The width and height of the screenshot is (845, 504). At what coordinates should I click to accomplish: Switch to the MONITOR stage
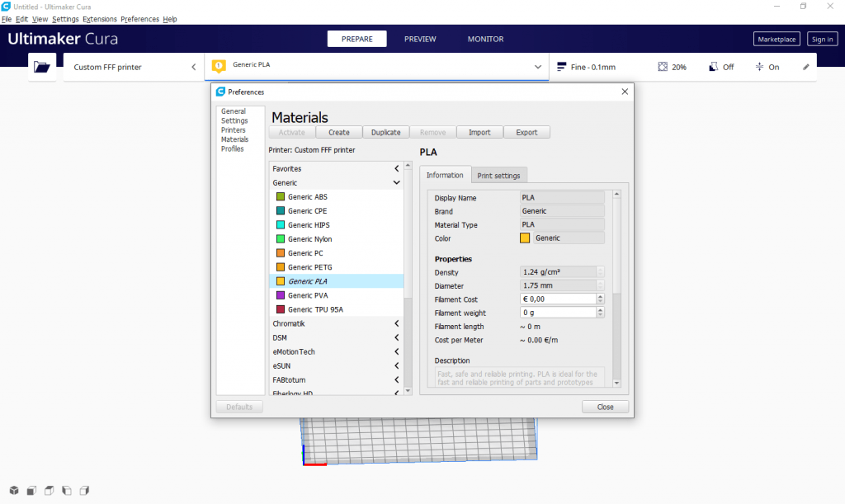tap(485, 39)
